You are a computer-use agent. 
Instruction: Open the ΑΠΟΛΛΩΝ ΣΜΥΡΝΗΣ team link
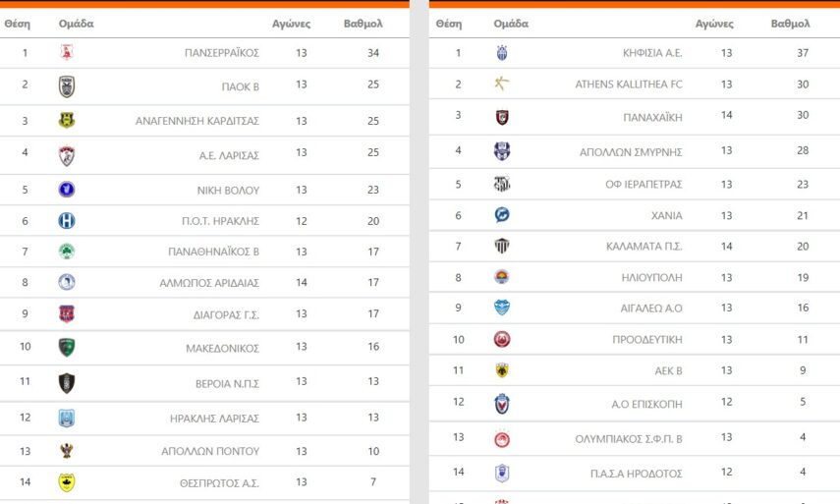click(631, 151)
